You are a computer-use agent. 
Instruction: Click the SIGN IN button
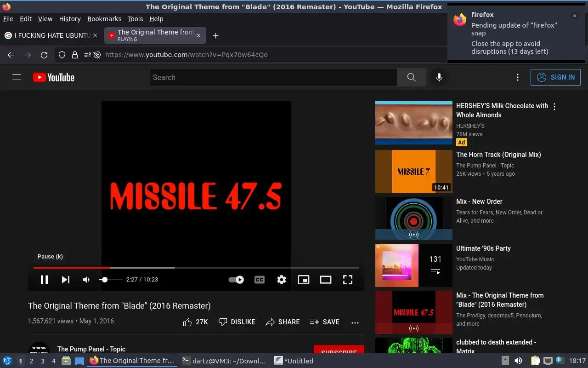555,77
